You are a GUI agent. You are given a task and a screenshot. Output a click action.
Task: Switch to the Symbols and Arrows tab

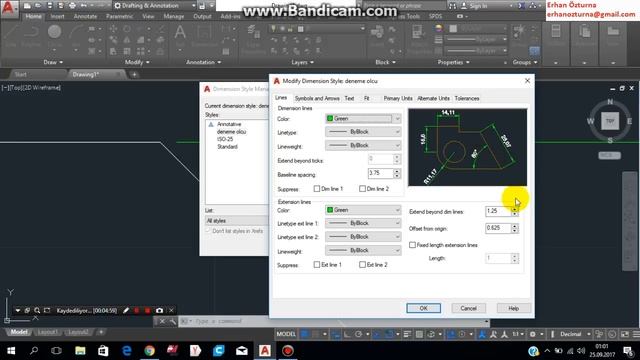(317, 98)
